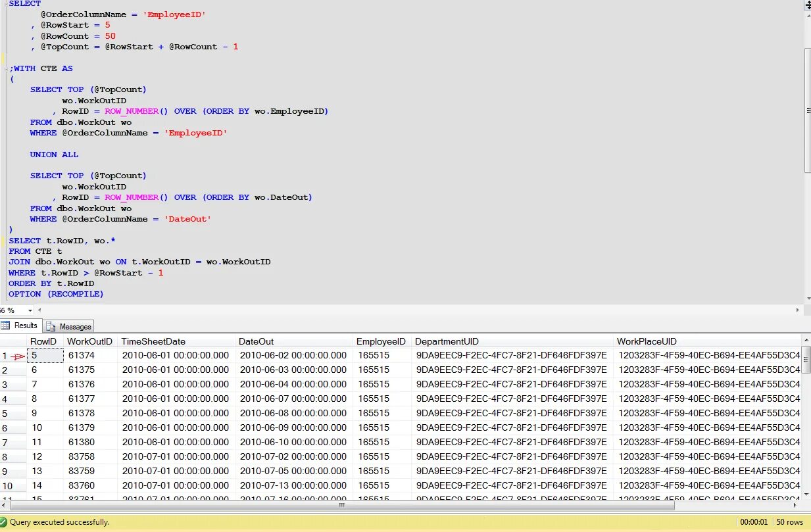Click the RowID column header
811x532 pixels.
tap(45, 341)
